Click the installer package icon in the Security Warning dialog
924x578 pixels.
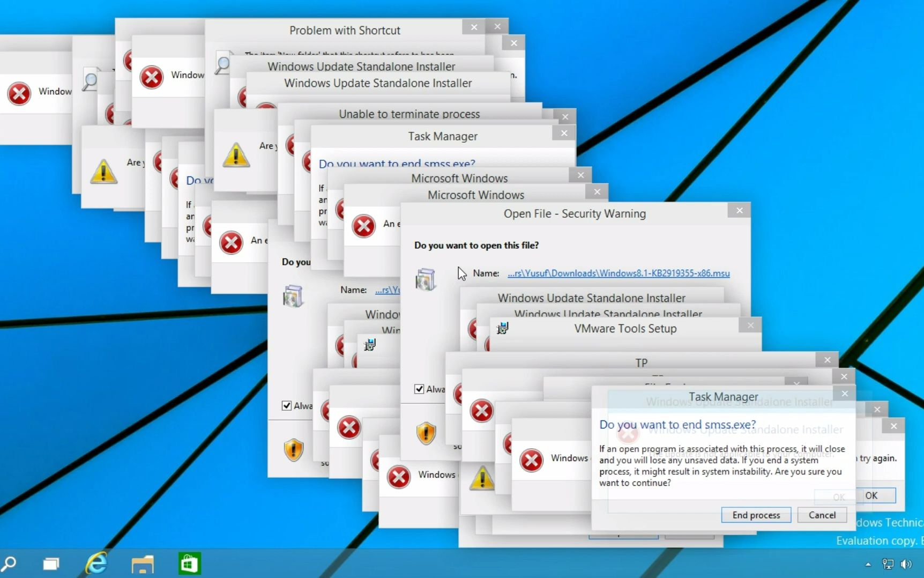[426, 279]
